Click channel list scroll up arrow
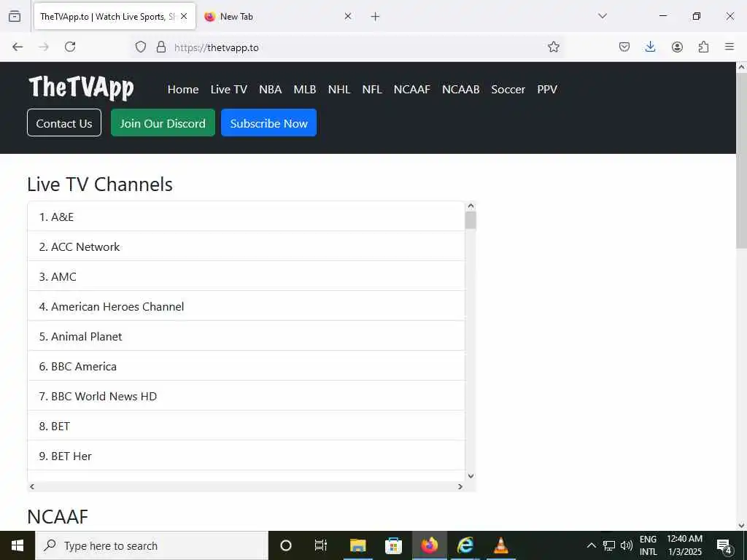Screen dimensions: 747x560 tap(471, 206)
